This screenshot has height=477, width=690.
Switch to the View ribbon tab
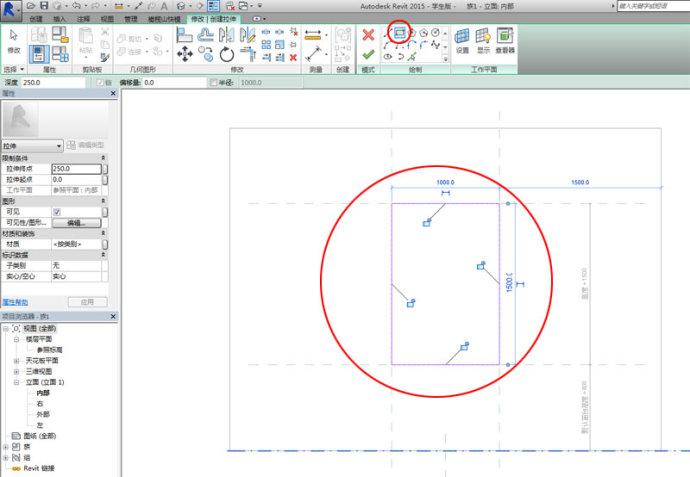(106, 18)
